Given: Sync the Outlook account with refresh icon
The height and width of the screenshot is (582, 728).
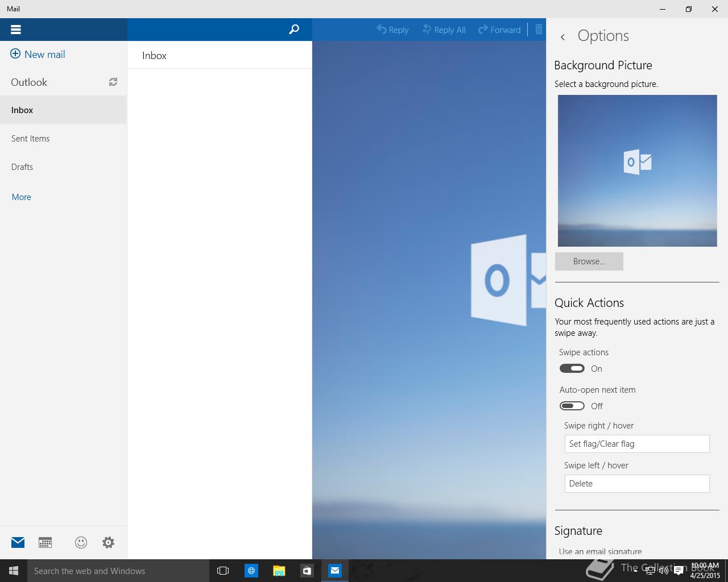Looking at the screenshot, I should (113, 82).
